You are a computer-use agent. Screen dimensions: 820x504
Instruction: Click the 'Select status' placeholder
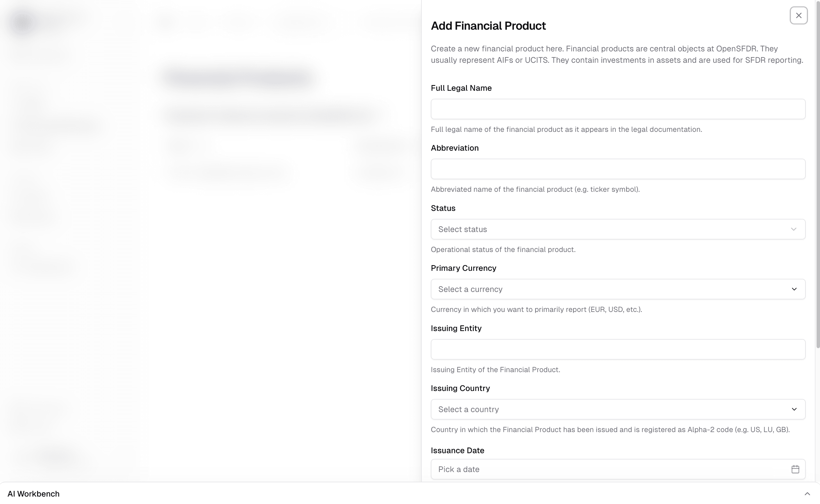(x=463, y=229)
